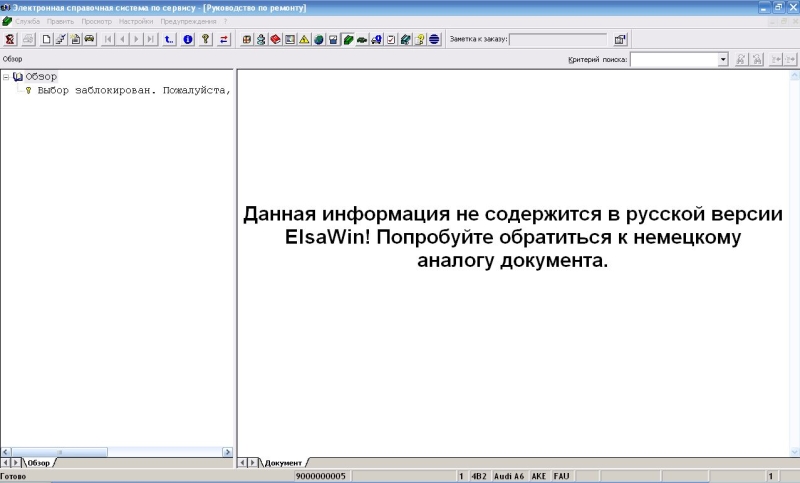The width and height of the screenshot is (800, 483).
Task: Click the icon button beside the order note field
Action: pos(620,39)
